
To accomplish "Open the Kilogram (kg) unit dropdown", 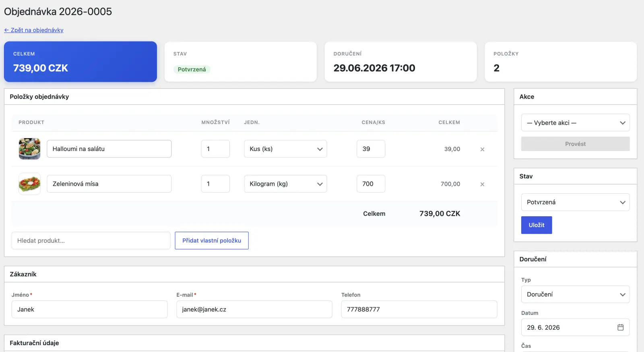I will 285,184.
